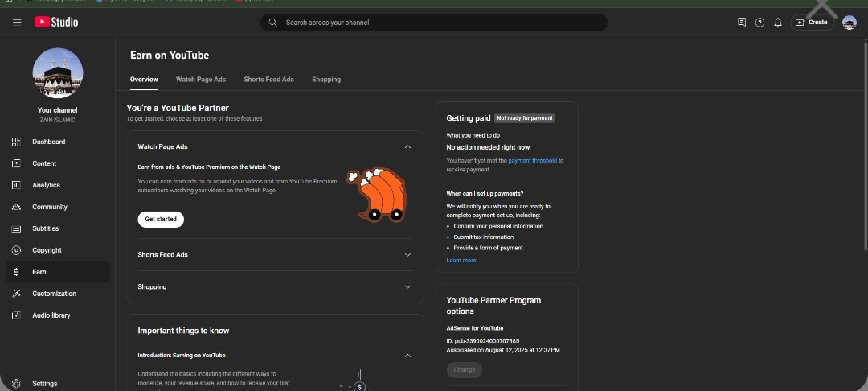The height and width of the screenshot is (391, 868).
Task: Focus the Search across your channel field
Action: pos(434,23)
